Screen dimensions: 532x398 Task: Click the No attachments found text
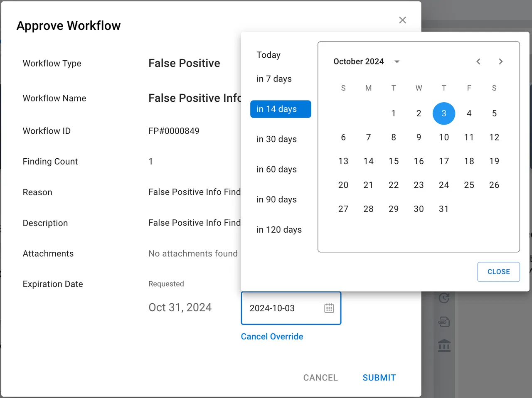click(x=193, y=253)
